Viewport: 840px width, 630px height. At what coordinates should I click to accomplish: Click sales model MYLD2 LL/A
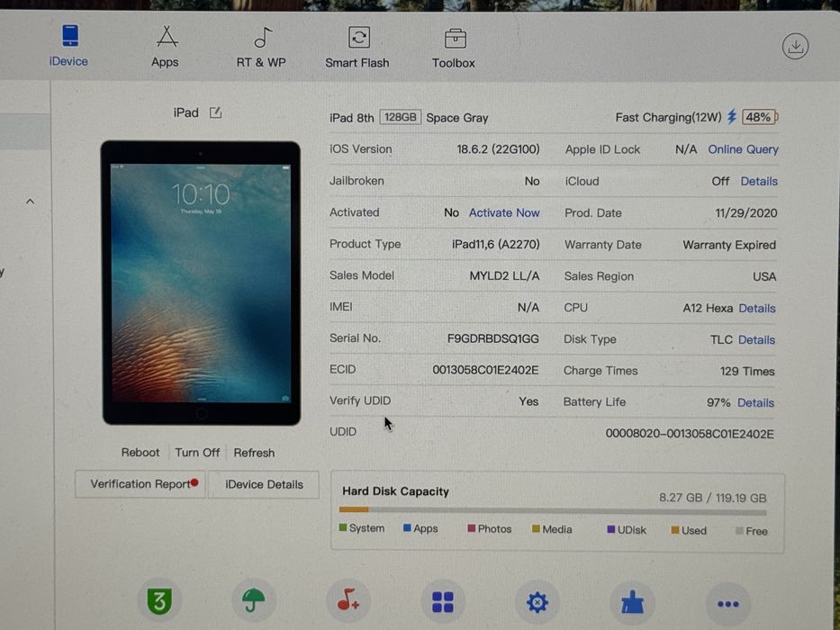point(504,276)
